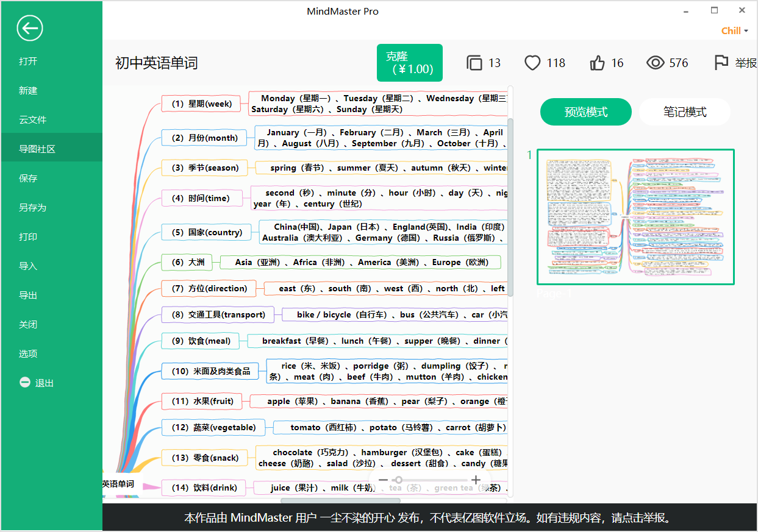Screen dimensions: 758x532
Task: Select node (14) 饮料(drink)
Action: coord(204,488)
